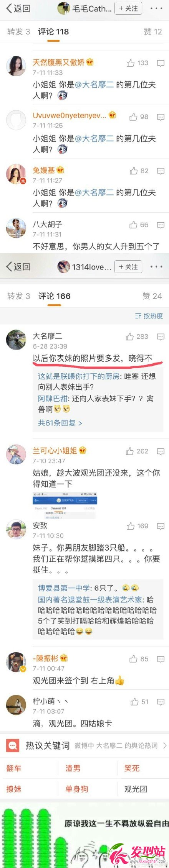This screenshot has height=868, width=169.
Task: Go back with top 返回 button
Action: coord(18,8)
